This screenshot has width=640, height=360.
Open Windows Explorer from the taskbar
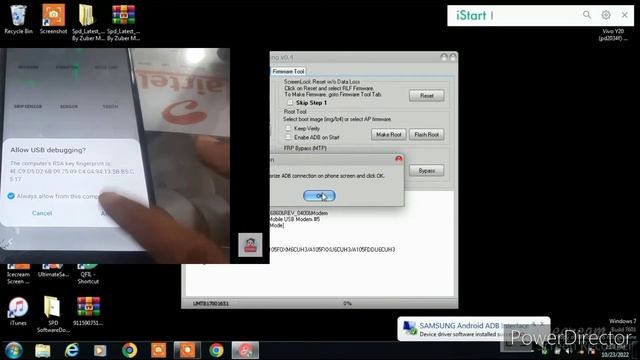(x=43, y=350)
